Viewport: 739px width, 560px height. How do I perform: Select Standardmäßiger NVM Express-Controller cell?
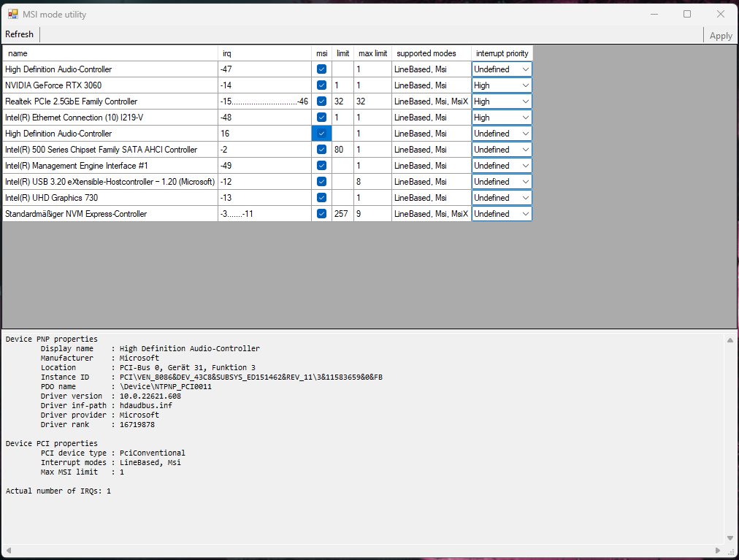coord(110,213)
